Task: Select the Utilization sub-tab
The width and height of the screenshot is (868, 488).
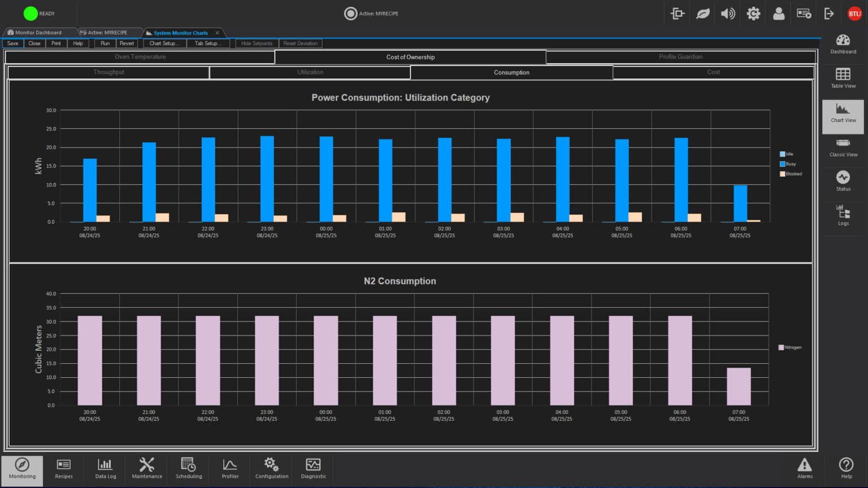Action: (310, 72)
